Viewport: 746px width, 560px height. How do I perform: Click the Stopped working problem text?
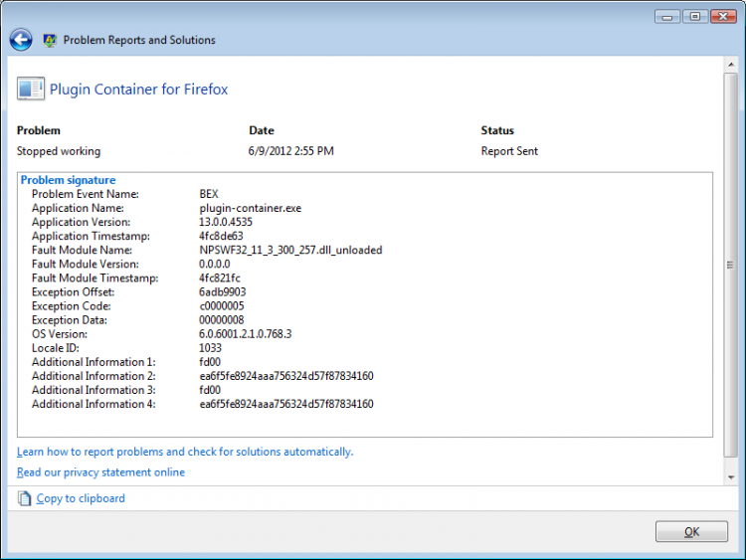[59, 151]
